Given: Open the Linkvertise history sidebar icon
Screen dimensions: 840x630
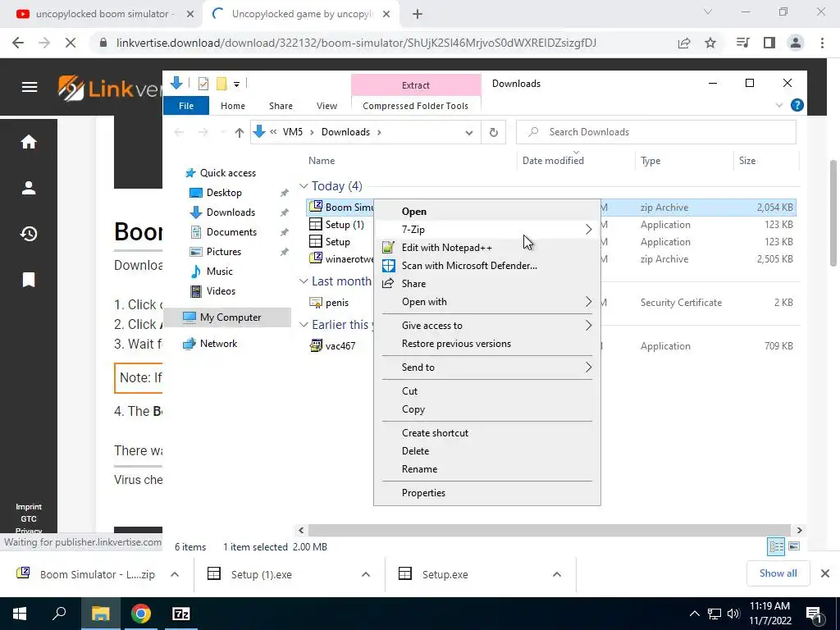Looking at the screenshot, I should pyautogui.click(x=29, y=234).
